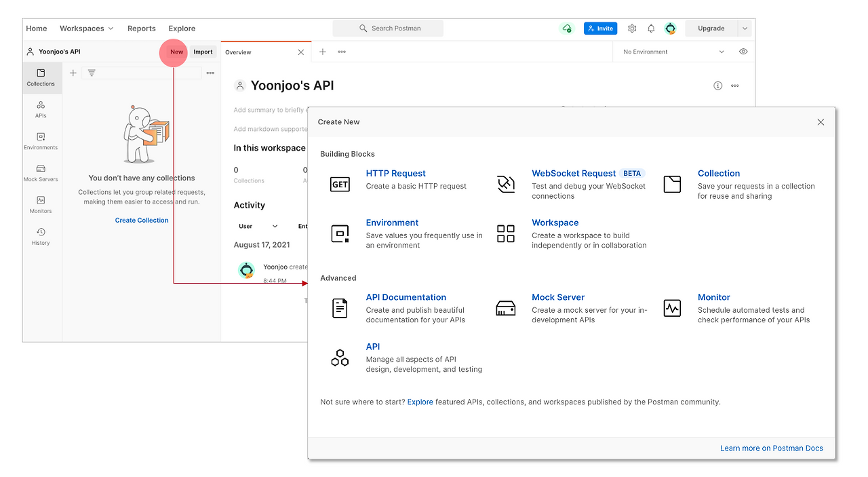Click the Workspace grid icon
Image resolution: width=868 pixels, height=477 pixels.
pyautogui.click(x=506, y=233)
